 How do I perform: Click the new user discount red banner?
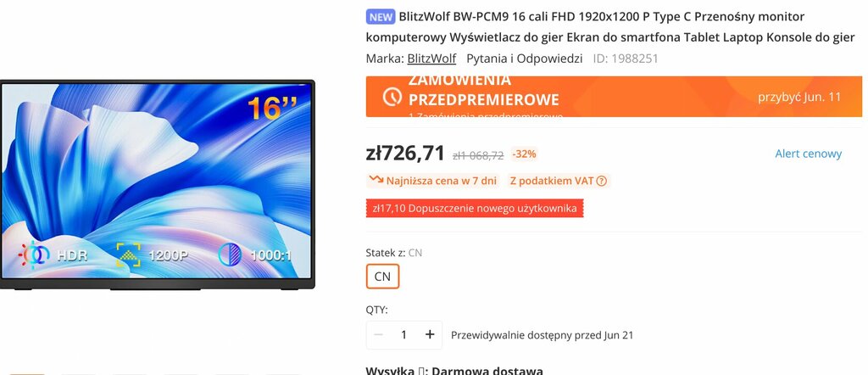(x=475, y=208)
